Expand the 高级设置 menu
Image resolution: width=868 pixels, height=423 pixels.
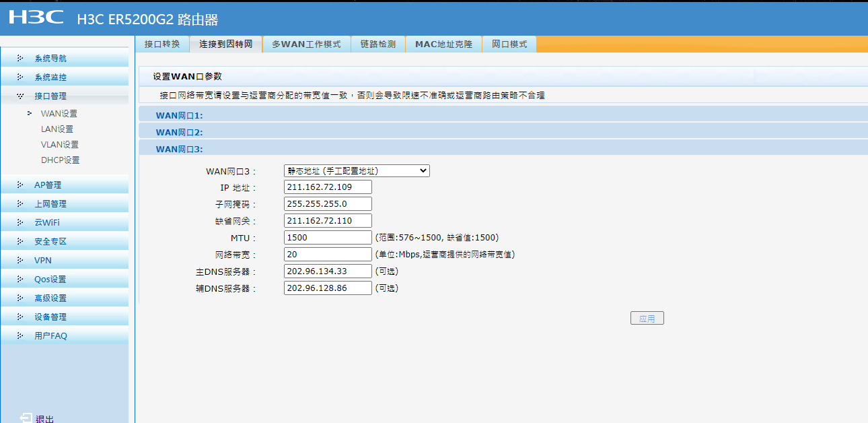[65, 298]
